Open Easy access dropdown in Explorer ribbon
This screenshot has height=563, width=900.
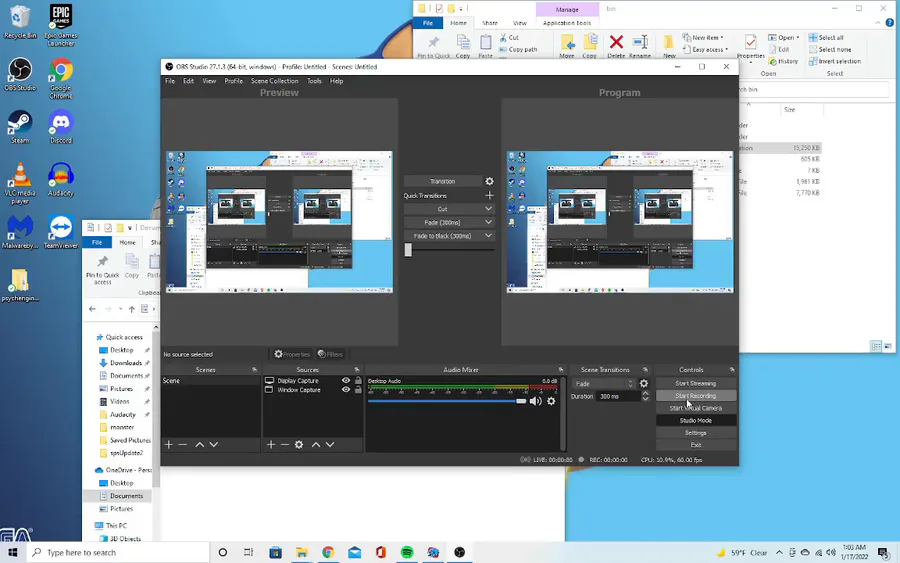tap(705, 49)
